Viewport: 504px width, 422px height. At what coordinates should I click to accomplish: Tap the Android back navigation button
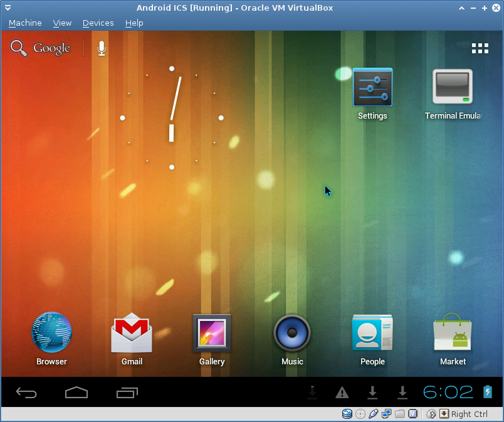pos(26,393)
